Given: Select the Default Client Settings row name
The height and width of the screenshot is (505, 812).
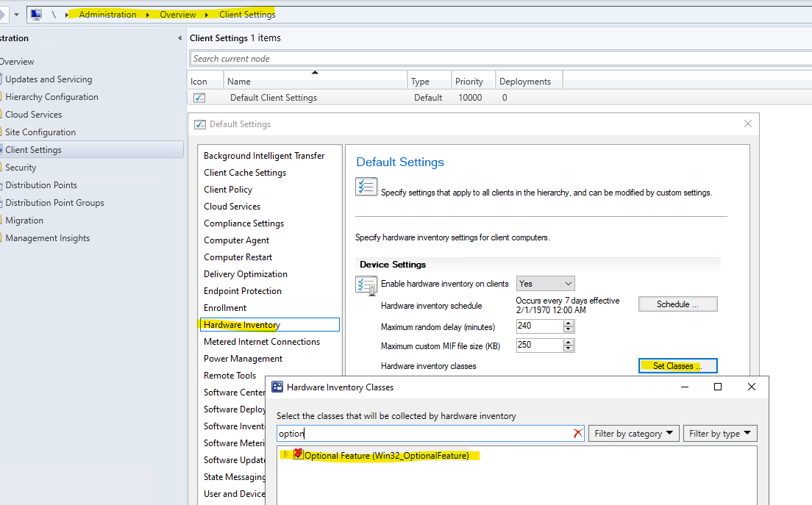Looking at the screenshot, I should click(274, 98).
